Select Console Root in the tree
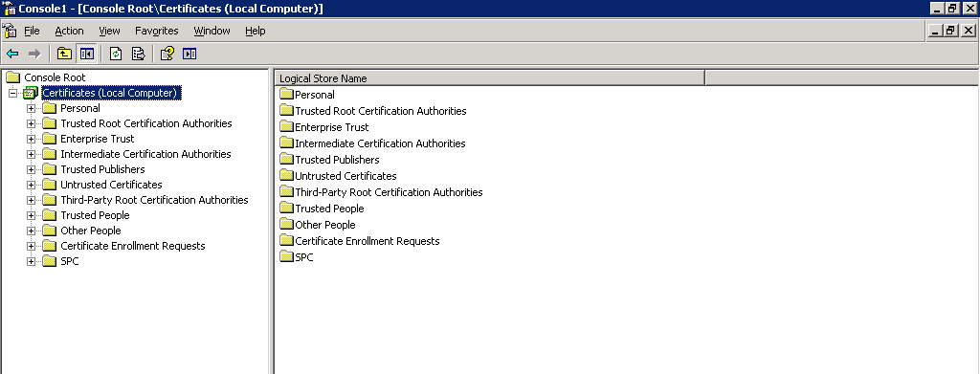 55,77
